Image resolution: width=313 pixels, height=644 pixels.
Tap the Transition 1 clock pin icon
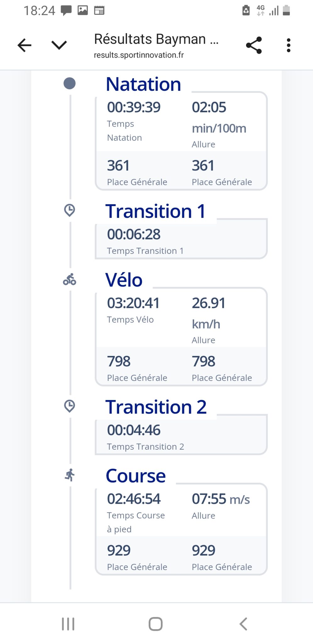click(x=69, y=210)
